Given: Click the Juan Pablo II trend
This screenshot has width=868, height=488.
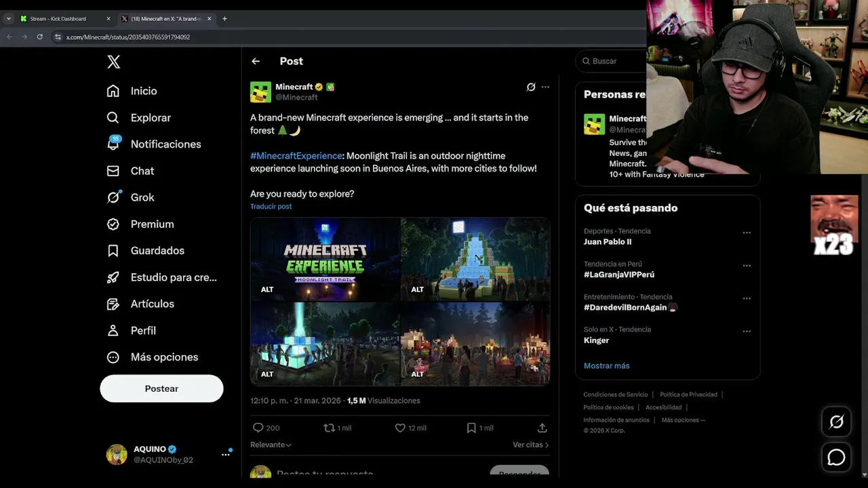Looking at the screenshot, I should coord(608,242).
